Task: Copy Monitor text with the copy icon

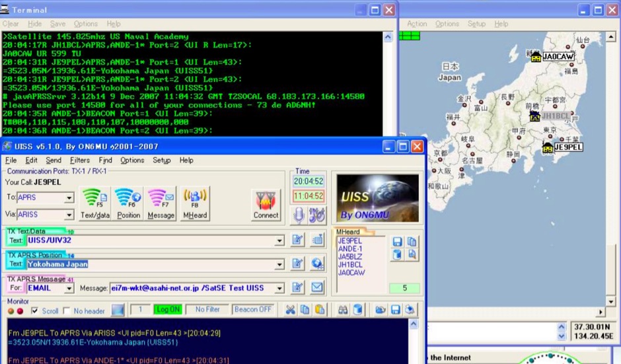Action: pyautogui.click(x=305, y=310)
